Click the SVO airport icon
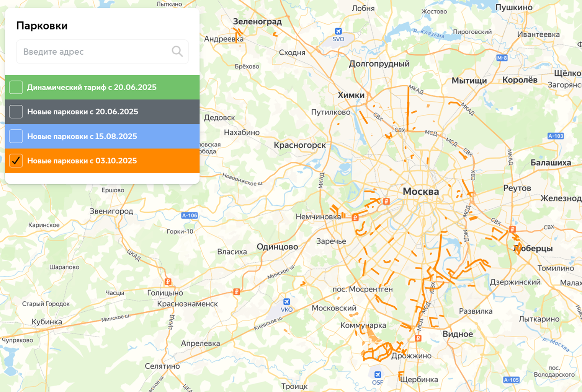The width and height of the screenshot is (582, 392). [x=338, y=31]
